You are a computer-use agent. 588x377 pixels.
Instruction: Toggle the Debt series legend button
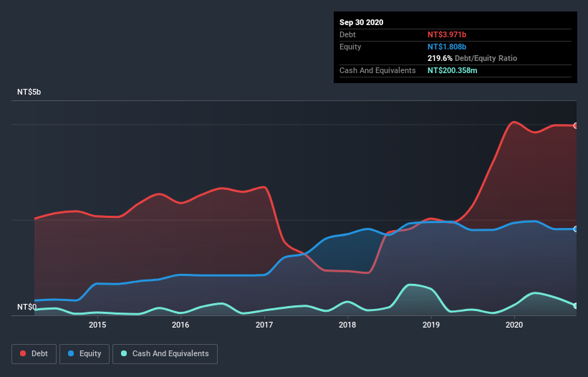34,354
